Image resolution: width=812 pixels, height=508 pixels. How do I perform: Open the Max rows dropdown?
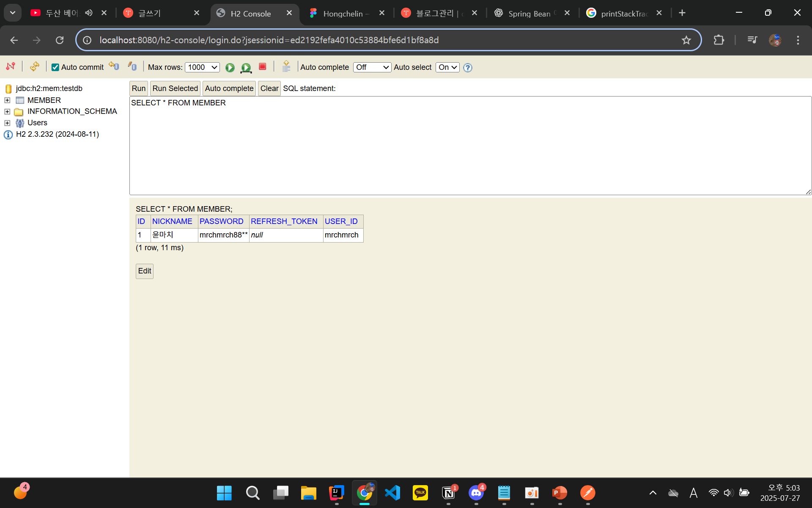[202, 67]
